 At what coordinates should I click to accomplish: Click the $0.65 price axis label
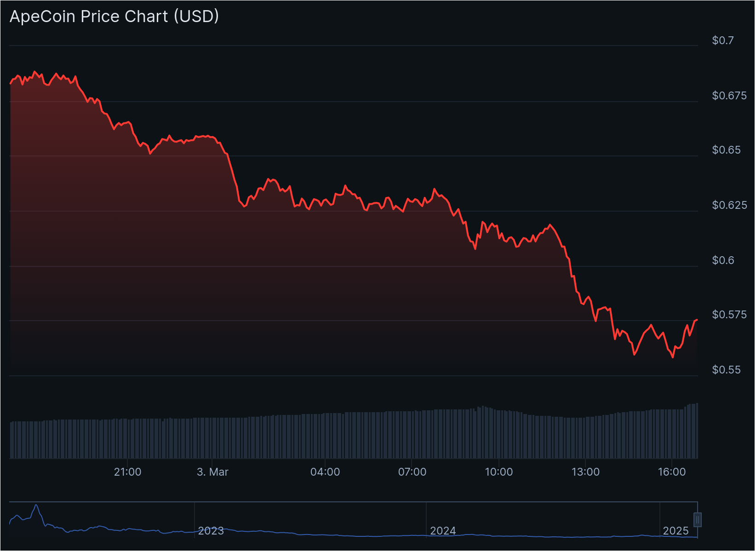tap(726, 150)
